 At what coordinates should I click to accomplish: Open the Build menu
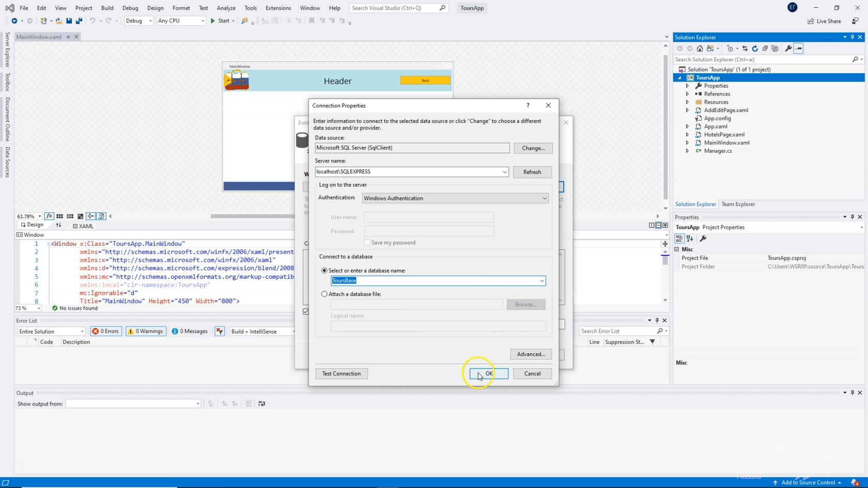pos(107,8)
